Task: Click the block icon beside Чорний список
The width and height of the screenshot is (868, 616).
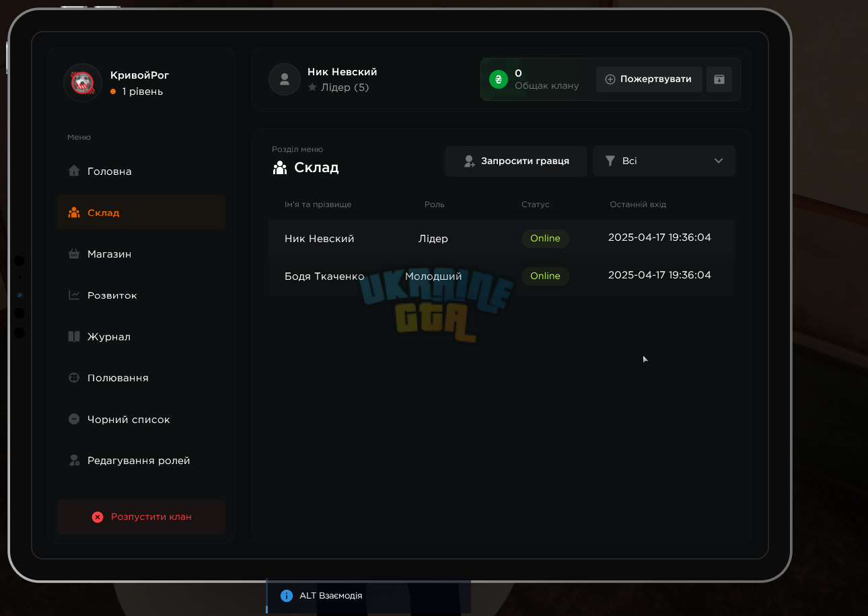Action: [74, 420]
